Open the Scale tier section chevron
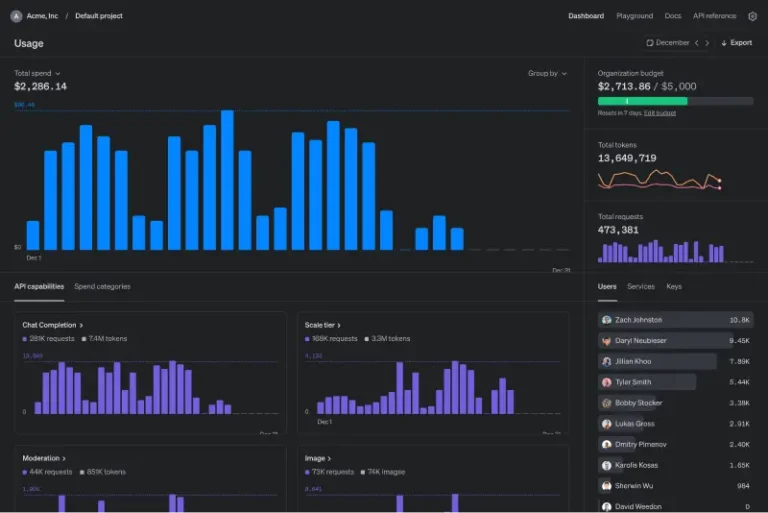The height and width of the screenshot is (513, 768). coord(340,325)
